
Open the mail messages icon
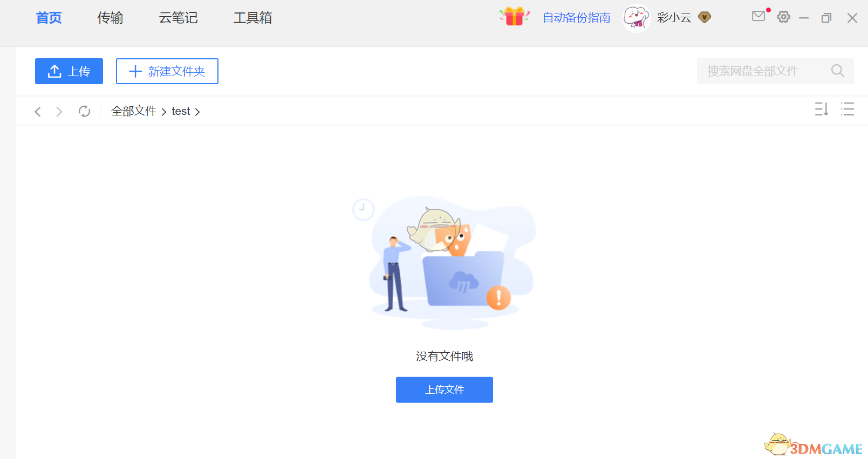[758, 16]
